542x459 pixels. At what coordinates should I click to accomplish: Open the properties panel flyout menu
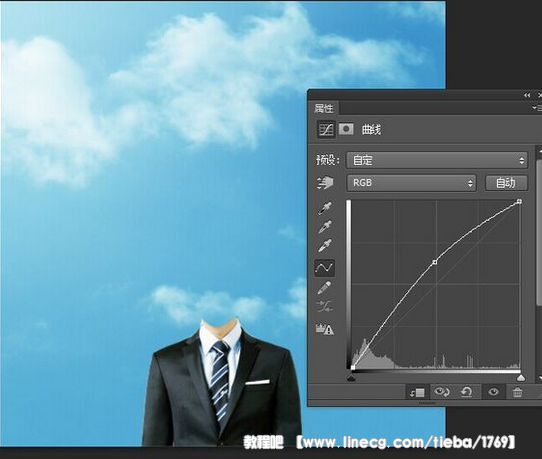coord(537,108)
